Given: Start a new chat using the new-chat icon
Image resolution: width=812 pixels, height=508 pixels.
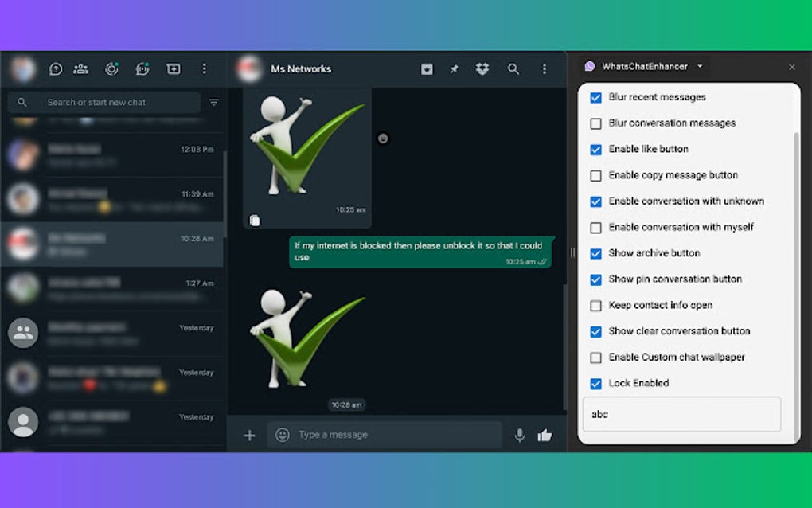Looking at the screenshot, I should (173, 69).
